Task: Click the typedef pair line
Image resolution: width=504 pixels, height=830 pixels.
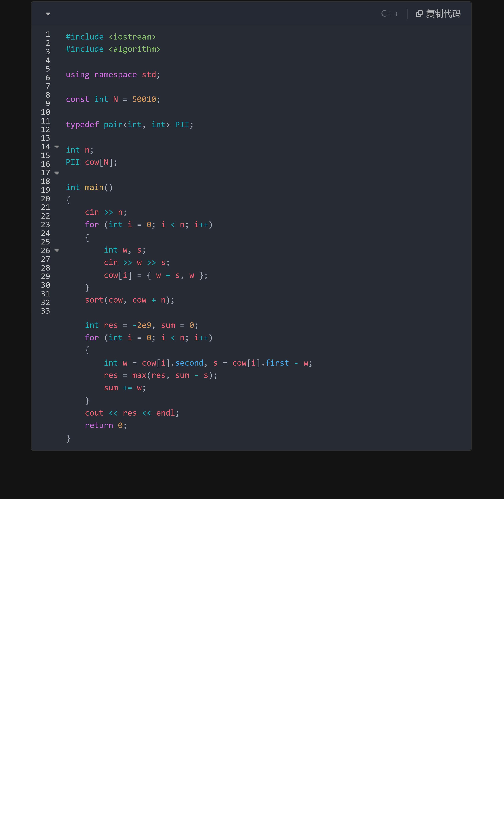Action: (129, 125)
